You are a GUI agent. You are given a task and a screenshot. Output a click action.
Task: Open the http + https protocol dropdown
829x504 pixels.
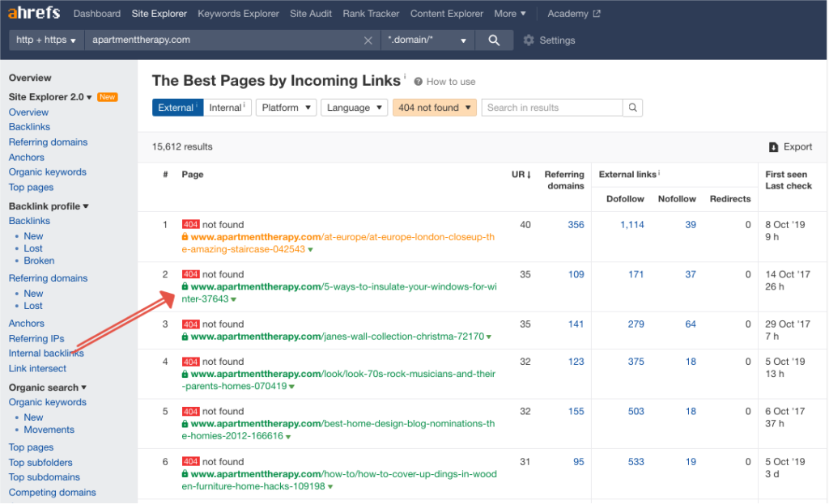(46, 40)
